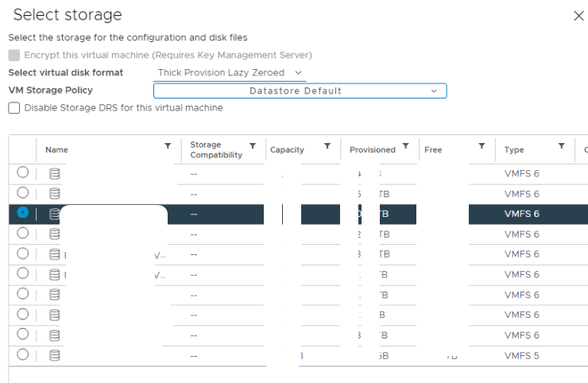Open the Storage Compatibility column filter
Screen dimensions: 588x383
(x=253, y=146)
